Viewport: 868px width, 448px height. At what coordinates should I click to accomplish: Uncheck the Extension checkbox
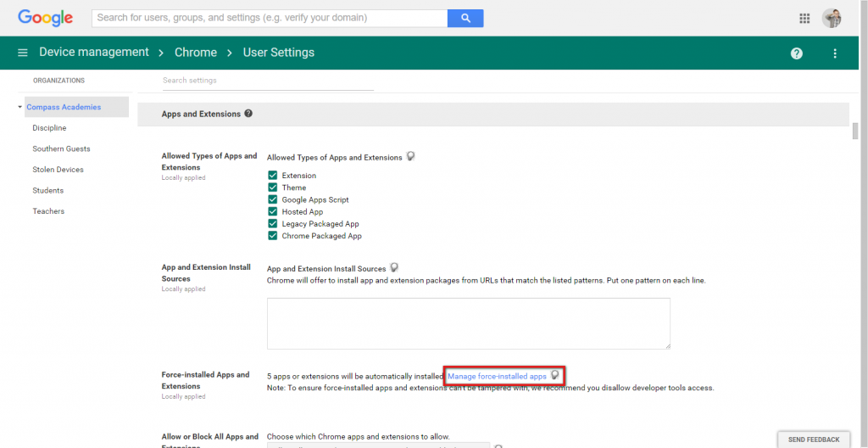[272, 175]
